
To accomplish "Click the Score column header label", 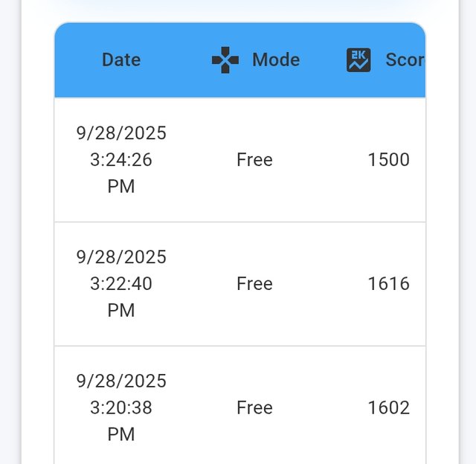I will (x=404, y=60).
